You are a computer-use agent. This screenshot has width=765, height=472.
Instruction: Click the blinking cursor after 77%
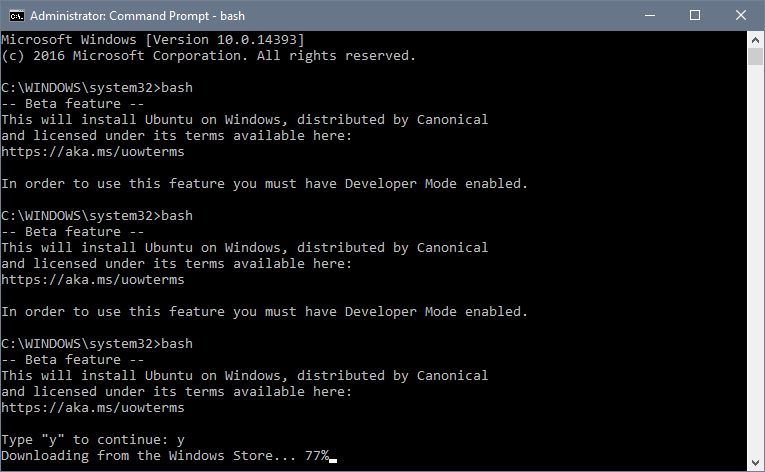(333, 460)
